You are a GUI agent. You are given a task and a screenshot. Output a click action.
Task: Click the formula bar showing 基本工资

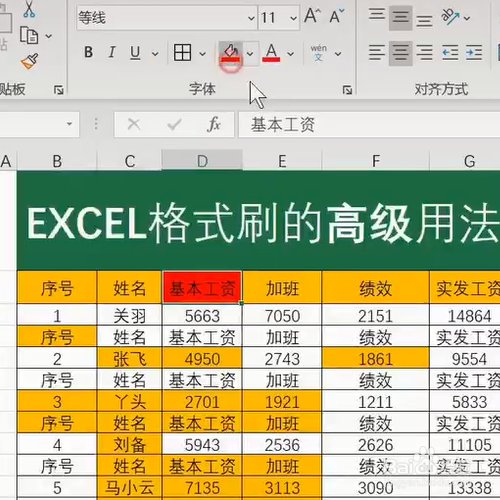click(369, 125)
